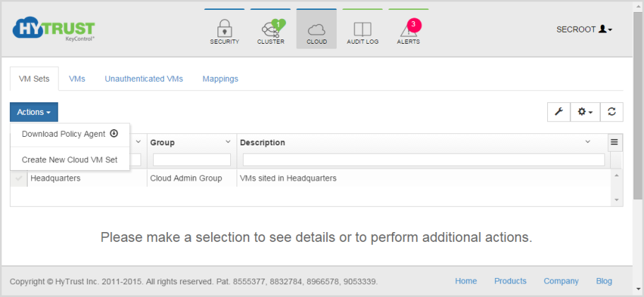Screen dimensions: 644x297
Task: Expand the Group column header chevron
Action: click(x=228, y=142)
